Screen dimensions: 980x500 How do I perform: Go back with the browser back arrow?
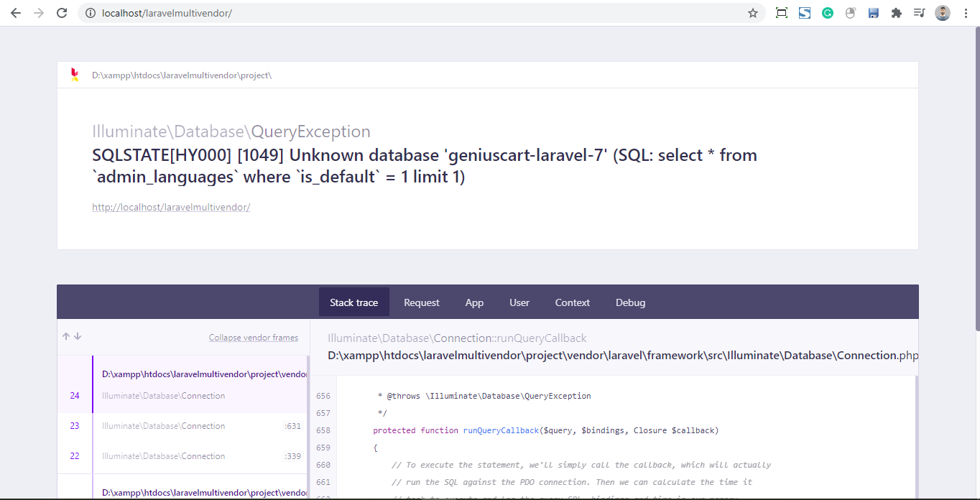[x=16, y=13]
